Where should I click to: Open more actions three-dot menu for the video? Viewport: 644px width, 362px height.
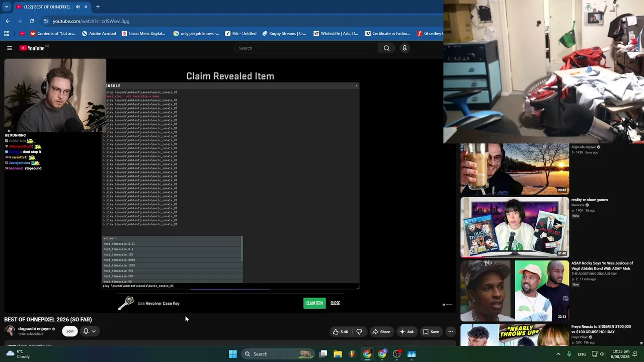[451, 332]
